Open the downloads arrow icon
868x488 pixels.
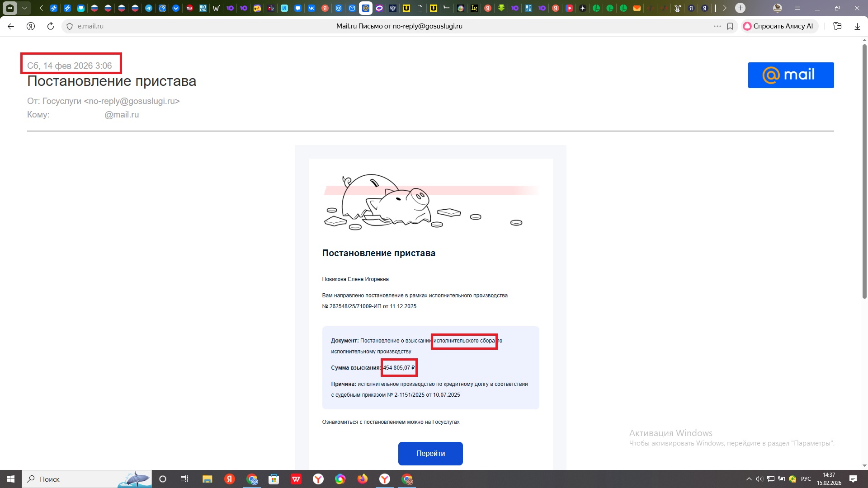(857, 26)
